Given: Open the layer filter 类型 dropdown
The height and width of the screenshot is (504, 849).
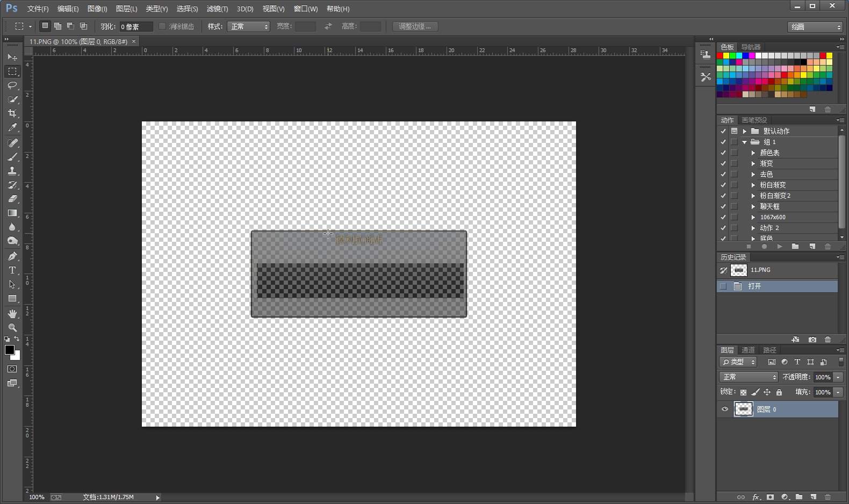Looking at the screenshot, I should tap(738, 362).
